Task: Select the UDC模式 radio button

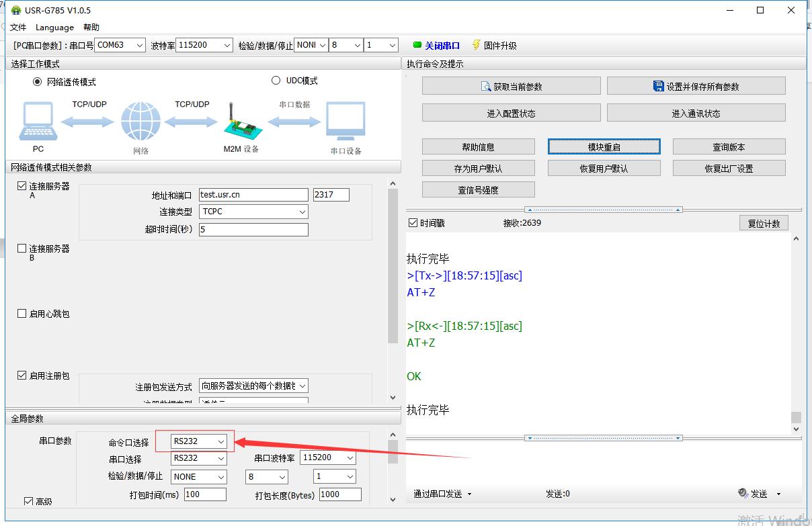Action: 276,81
